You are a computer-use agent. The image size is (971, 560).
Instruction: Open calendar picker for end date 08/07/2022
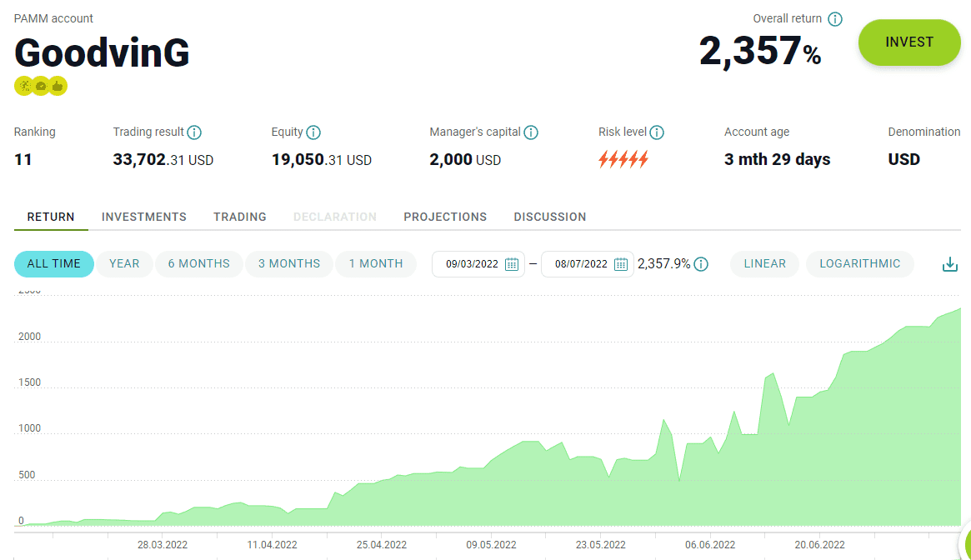[620, 264]
